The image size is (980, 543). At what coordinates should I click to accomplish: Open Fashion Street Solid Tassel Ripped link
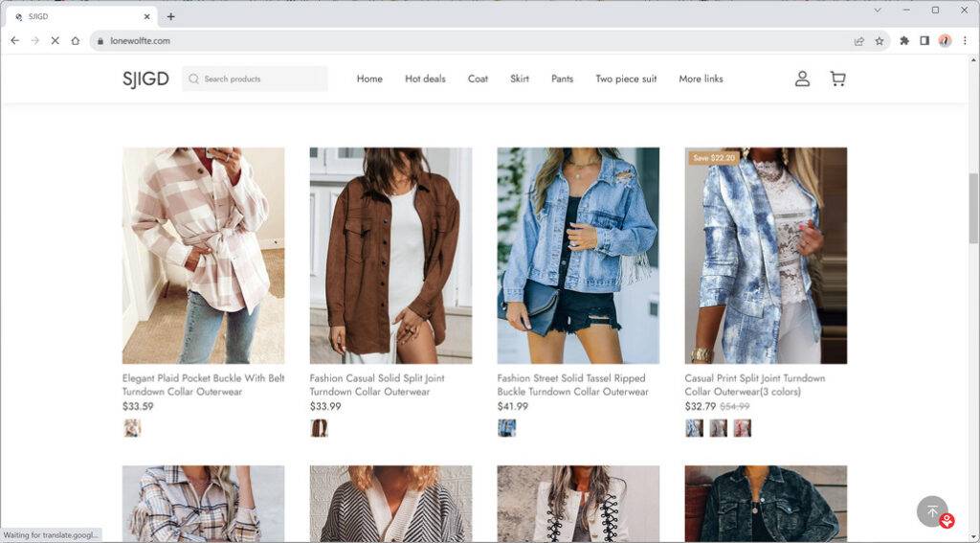[572, 385]
